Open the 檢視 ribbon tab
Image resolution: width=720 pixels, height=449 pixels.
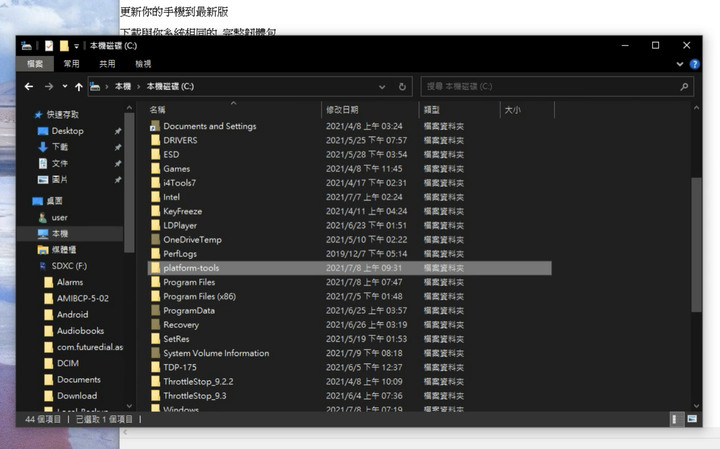(143, 64)
